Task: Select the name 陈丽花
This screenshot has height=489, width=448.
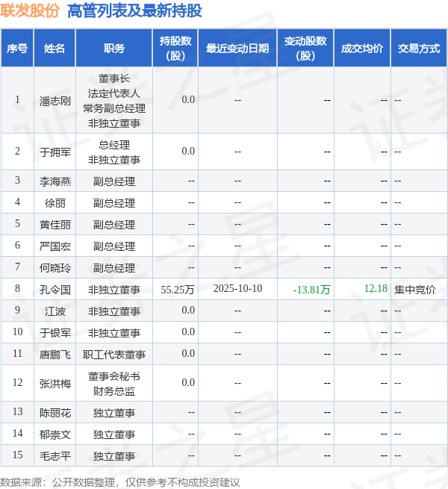Action: pyautogui.click(x=55, y=413)
